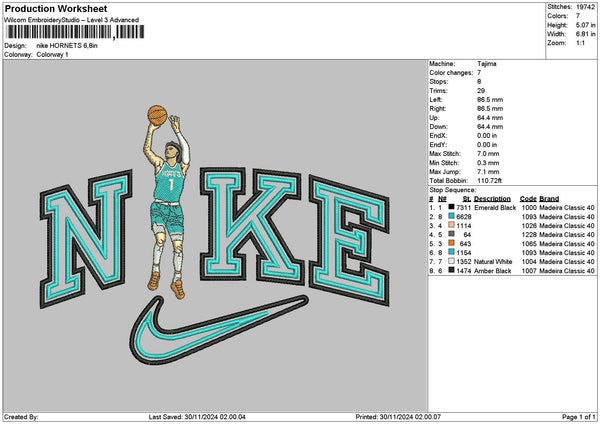Click the Min Stitch value 0.3 mm
Image resolution: width=600 pixels, height=424 pixels.
pyautogui.click(x=488, y=163)
